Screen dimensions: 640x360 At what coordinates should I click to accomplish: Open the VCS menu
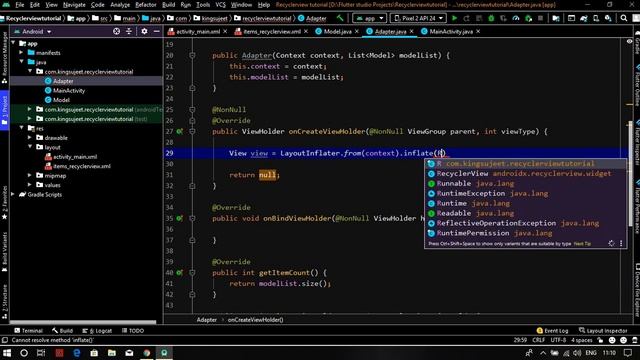pos(220,5)
